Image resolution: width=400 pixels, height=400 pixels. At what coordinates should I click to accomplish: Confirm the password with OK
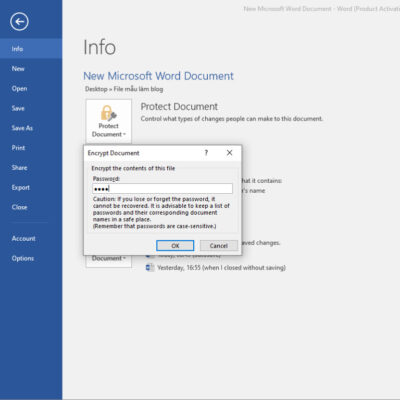[x=175, y=246]
